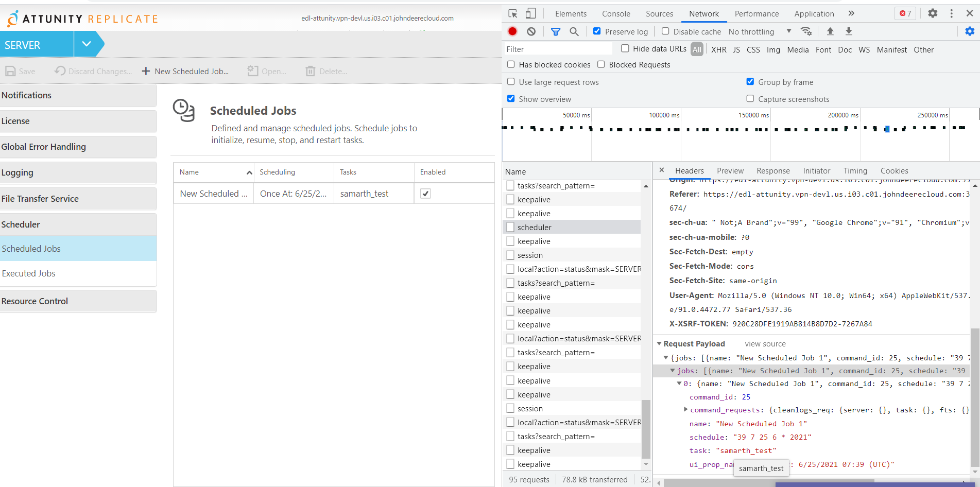Open the Delete scheduled job icon
Image resolution: width=980 pixels, height=487 pixels.
310,71
